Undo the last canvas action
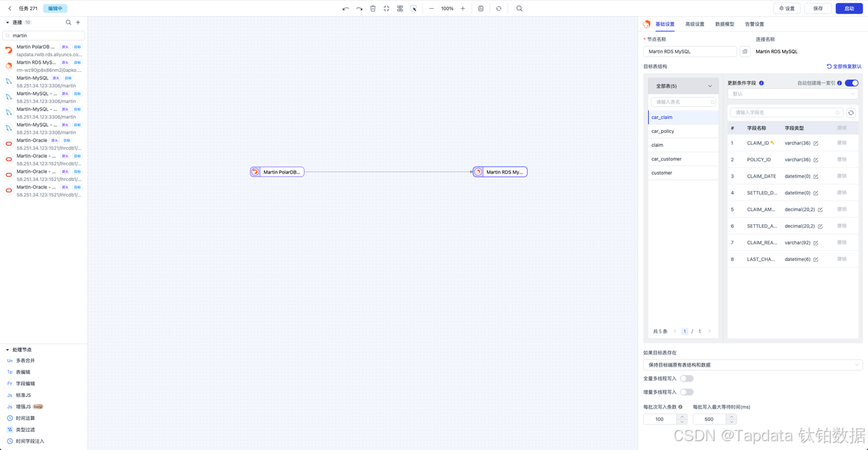The width and height of the screenshot is (868, 450). tap(346, 9)
